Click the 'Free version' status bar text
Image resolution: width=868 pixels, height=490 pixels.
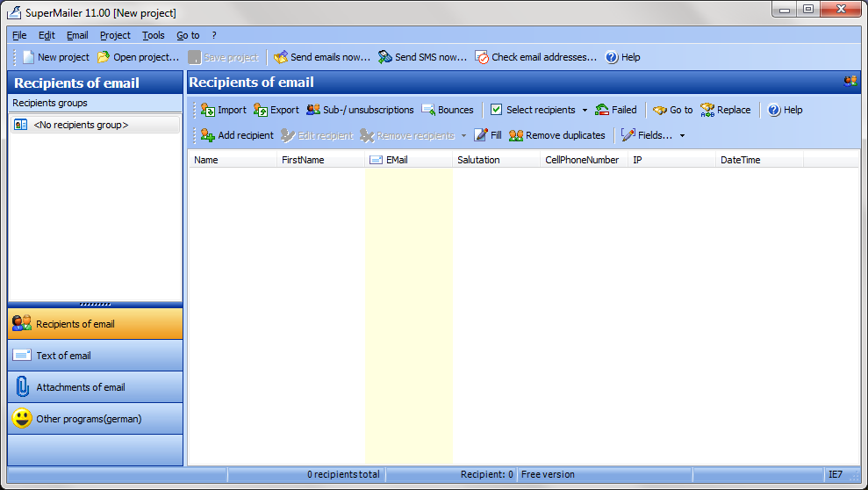pyautogui.click(x=548, y=474)
